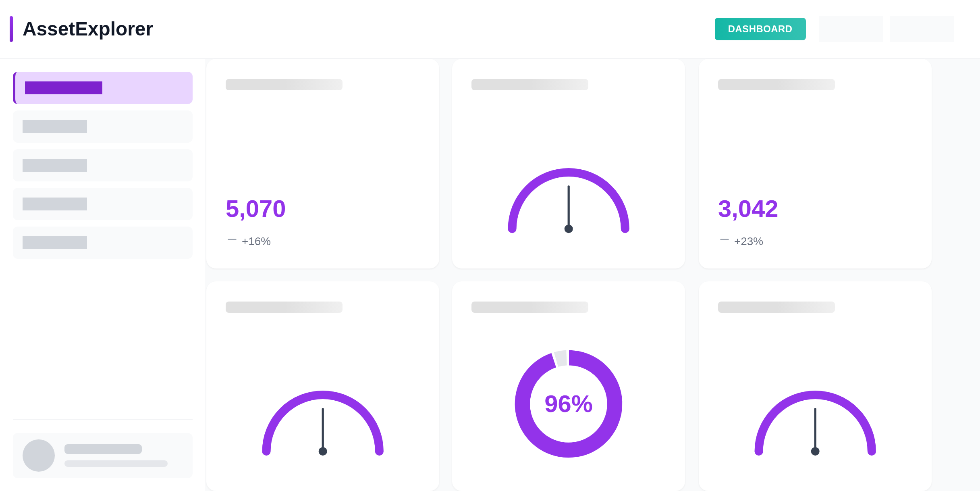The width and height of the screenshot is (980, 491).
Task: Click the user name placeholder beside the avatar
Action: click(x=103, y=449)
